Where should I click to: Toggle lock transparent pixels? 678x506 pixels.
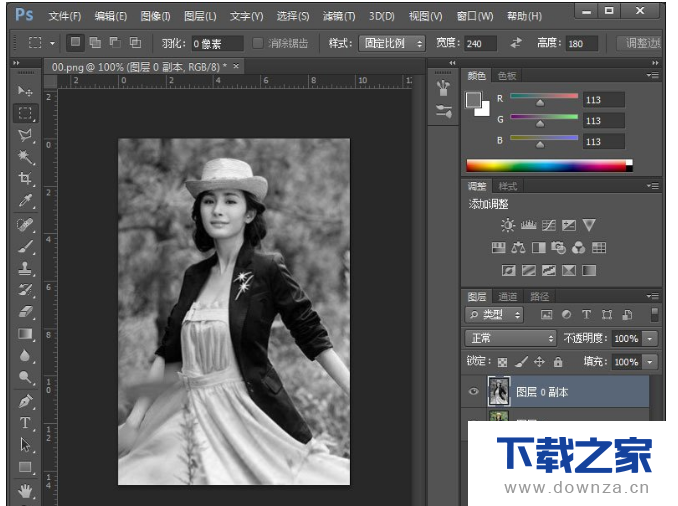click(502, 362)
